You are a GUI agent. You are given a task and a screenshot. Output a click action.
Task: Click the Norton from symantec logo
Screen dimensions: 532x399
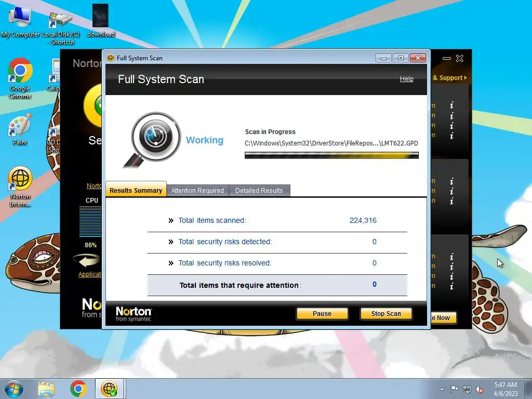[x=134, y=314]
